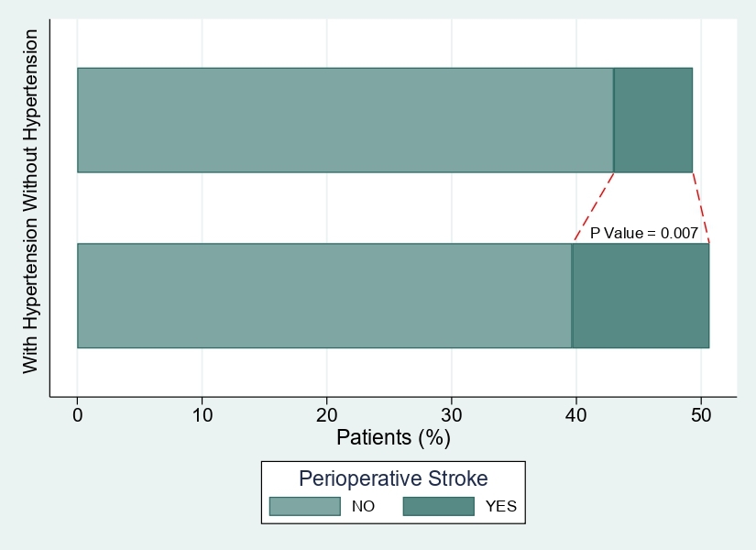This screenshot has width=756, height=550.
Task: Click the YES legend color swatch
Action: (439, 506)
